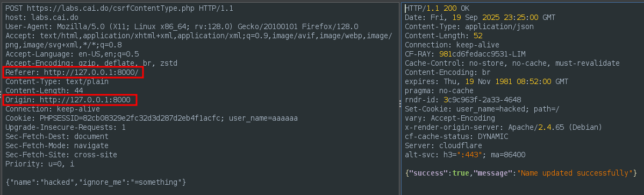
Task: Click the Accept-Encoding request header line
Action: pyautogui.click(x=91, y=64)
